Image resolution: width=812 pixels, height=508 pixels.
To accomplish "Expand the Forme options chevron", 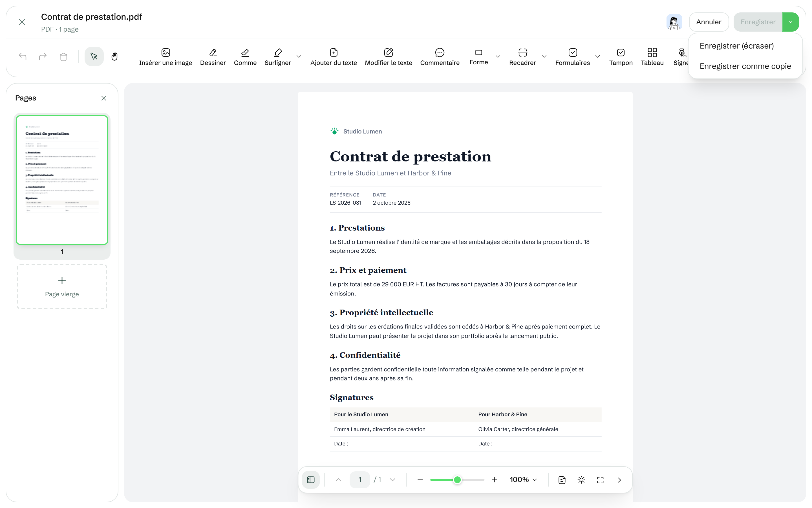I will point(498,56).
